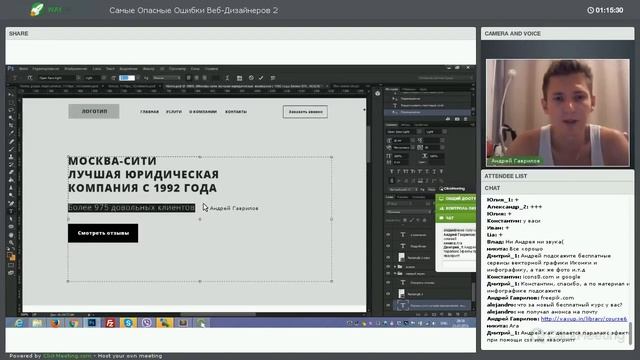Screen dimensions: 640x360
Task: Open FileZilla from the taskbar
Action: pyautogui.click(x=110, y=323)
